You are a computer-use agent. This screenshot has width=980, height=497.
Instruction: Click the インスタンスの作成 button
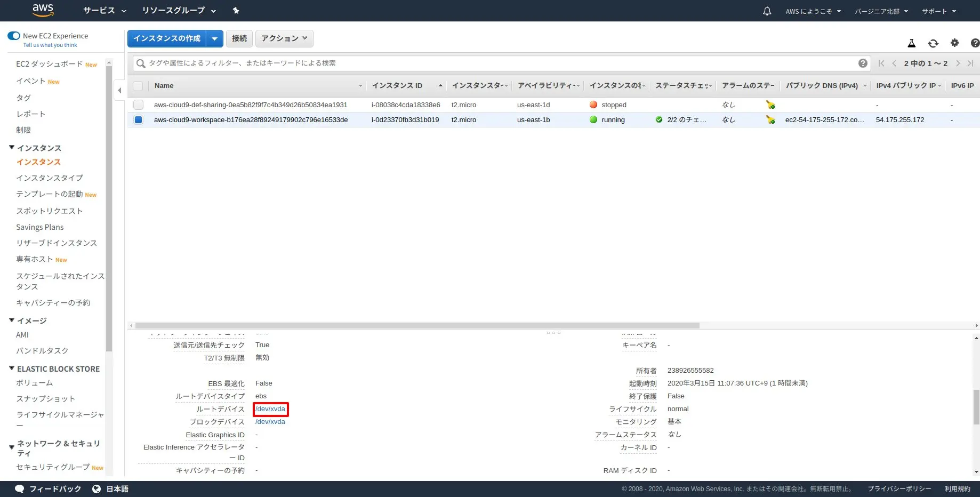click(x=167, y=38)
